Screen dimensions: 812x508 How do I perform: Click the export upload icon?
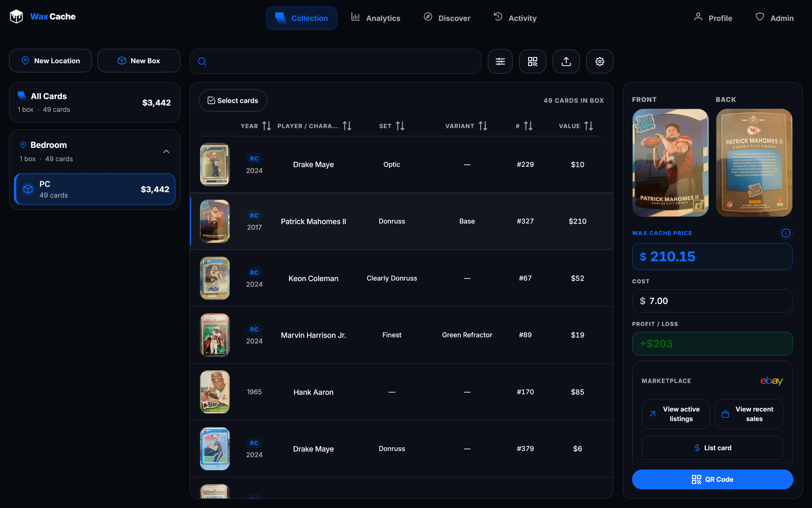point(566,62)
